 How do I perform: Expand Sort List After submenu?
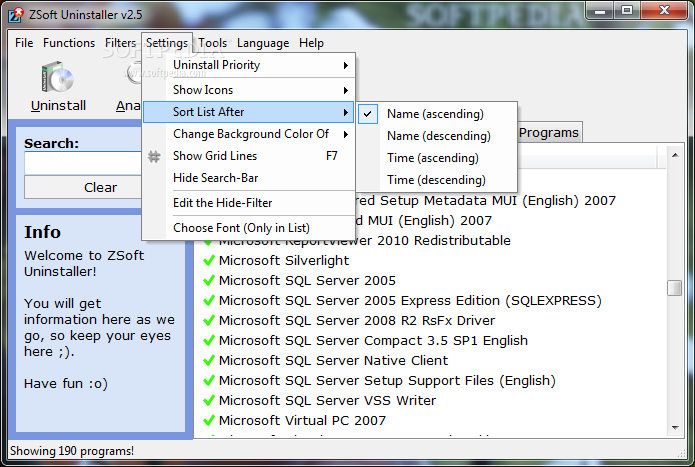point(248,112)
